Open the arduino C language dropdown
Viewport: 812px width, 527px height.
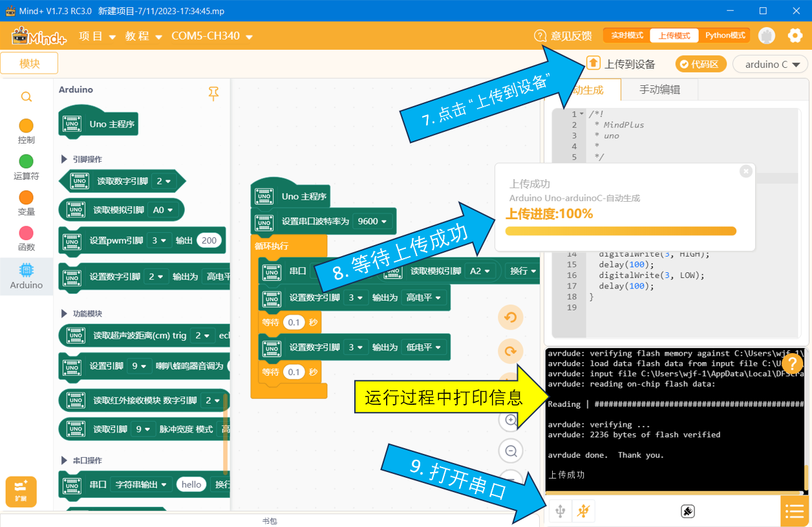coord(771,64)
